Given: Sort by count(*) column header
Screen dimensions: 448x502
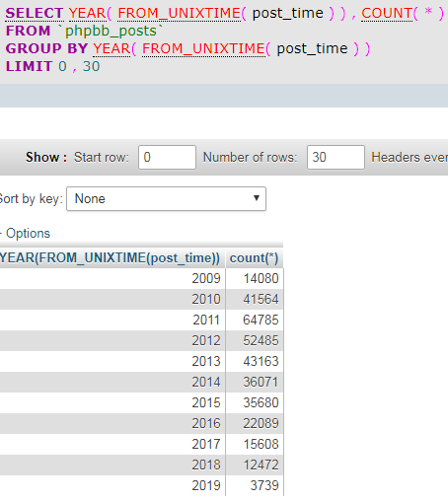Looking at the screenshot, I should [254, 258].
